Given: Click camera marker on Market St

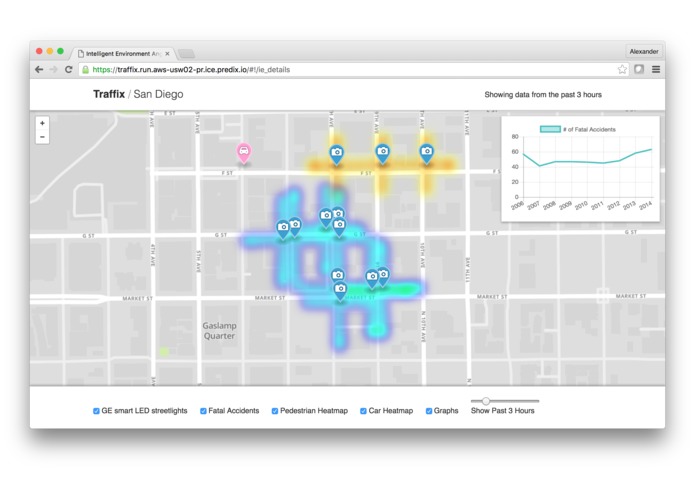Looking at the screenshot, I should (340, 291).
